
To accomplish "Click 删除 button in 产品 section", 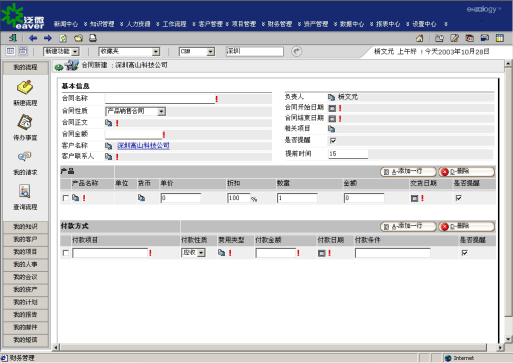I will coord(467,172).
